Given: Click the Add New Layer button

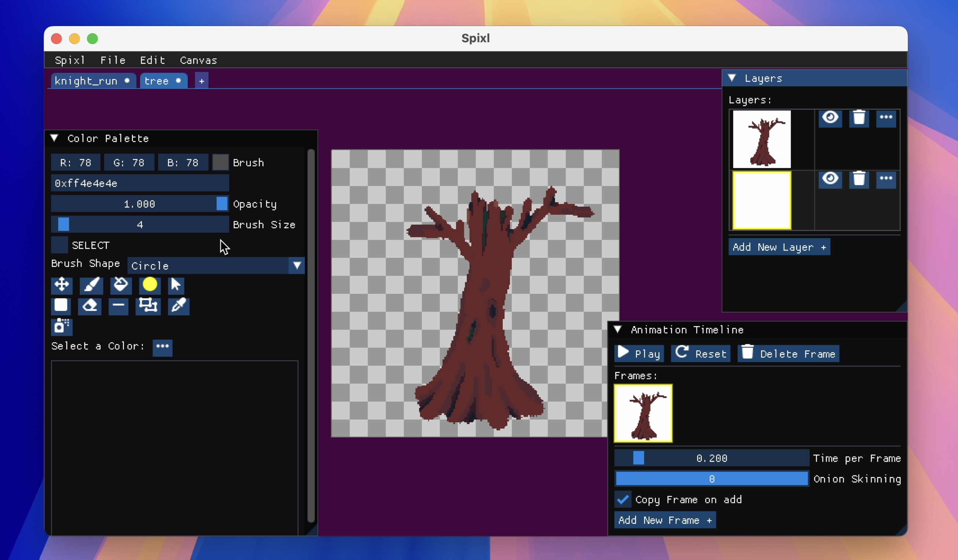Looking at the screenshot, I should (x=779, y=247).
